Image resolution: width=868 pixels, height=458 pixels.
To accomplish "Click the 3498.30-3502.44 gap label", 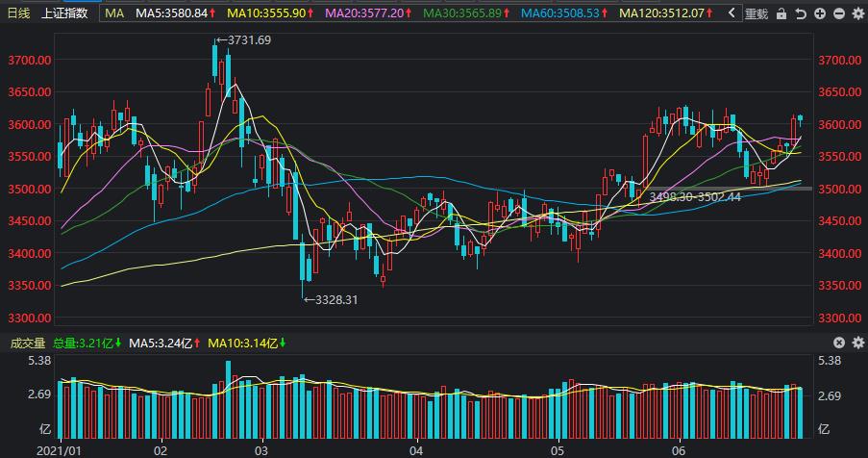I will click(x=695, y=196).
